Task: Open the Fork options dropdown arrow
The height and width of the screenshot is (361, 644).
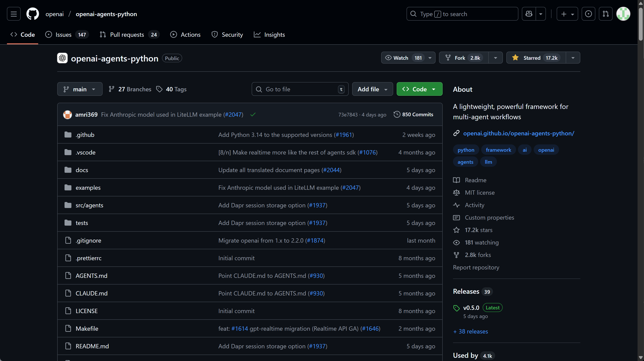Action: (x=496, y=58)
